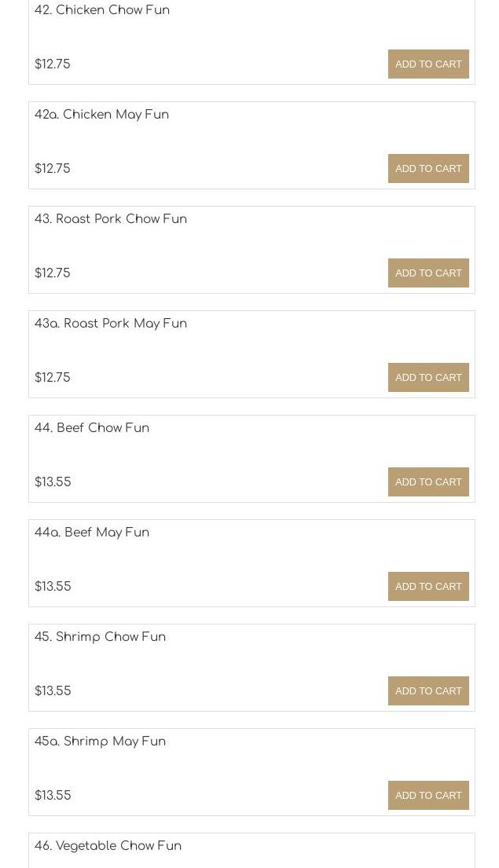Open the 42. Chicken Chow Fun item title
The height and width of the screenshot is (868, 499).
coord(102,10)
